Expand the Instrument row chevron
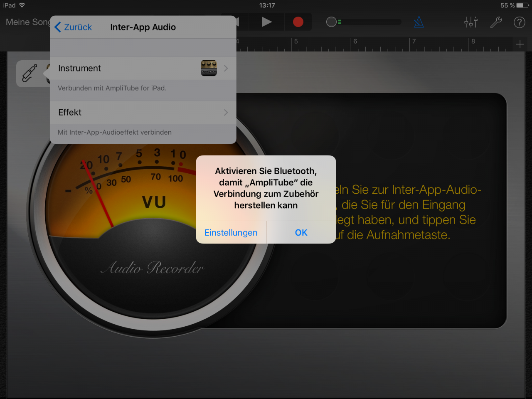 226,68
